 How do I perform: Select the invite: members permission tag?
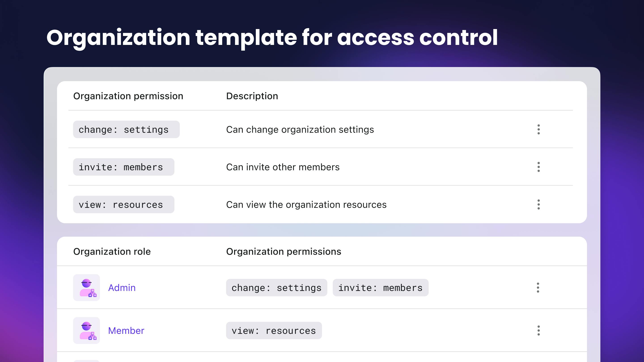[x=123, y=167]
